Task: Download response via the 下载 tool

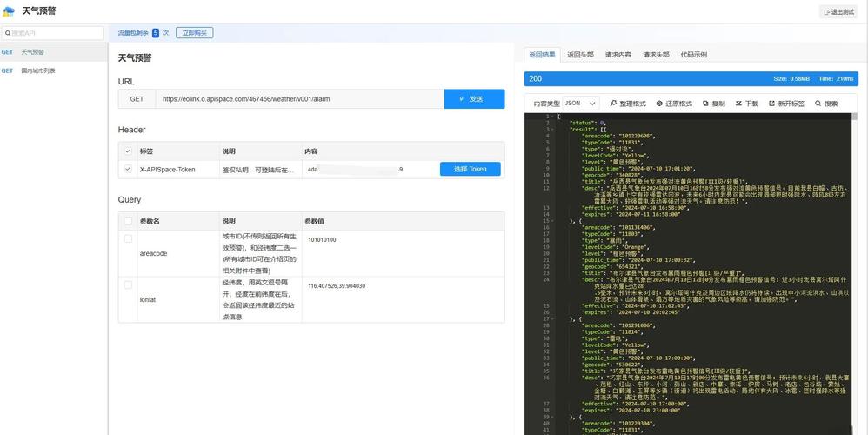Action: point(747,104)
